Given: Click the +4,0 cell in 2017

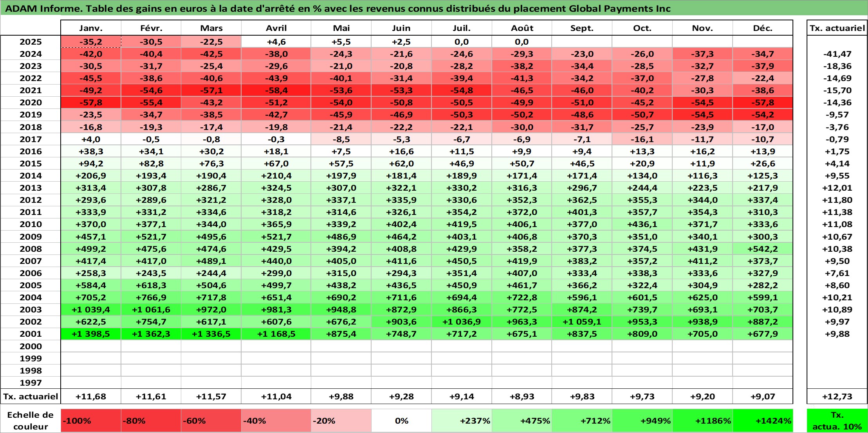Looking at the screenshot, I should 91,139.
